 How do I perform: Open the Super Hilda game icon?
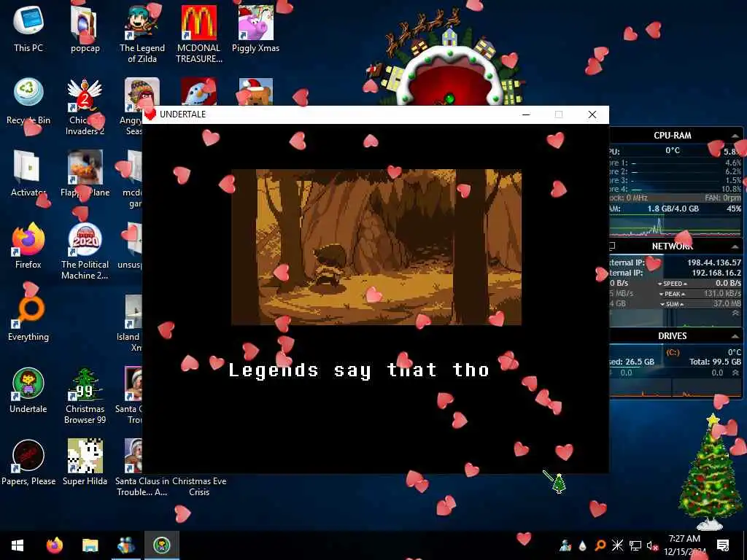(85, 462)
